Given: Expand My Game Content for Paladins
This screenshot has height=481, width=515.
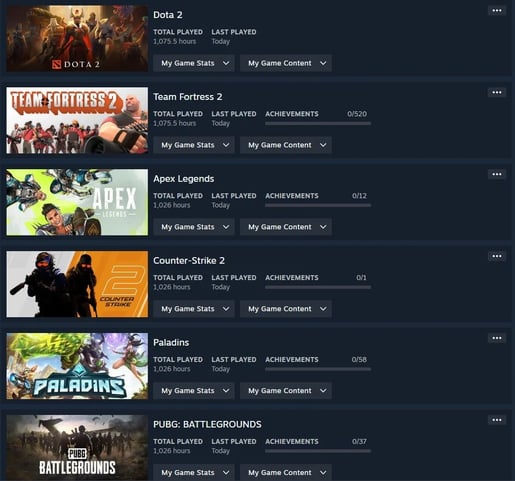Looking at the screenshot, I should coord(286,391).
